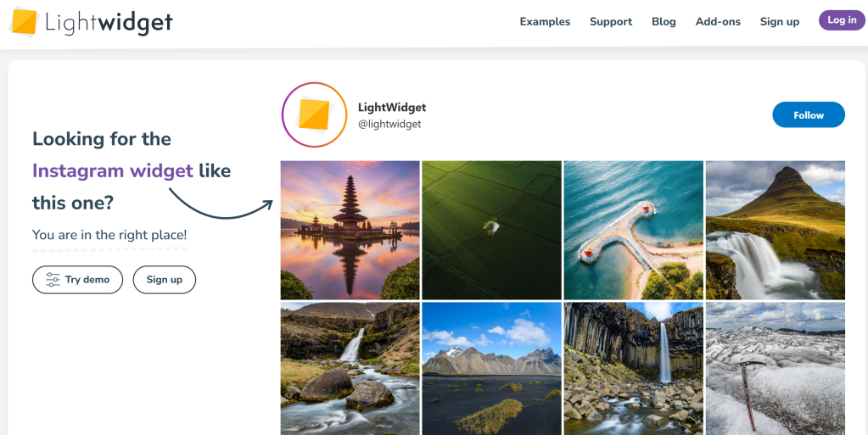Click the @lightwidget handle
868x435 pixels.
[x=389, y=124]
